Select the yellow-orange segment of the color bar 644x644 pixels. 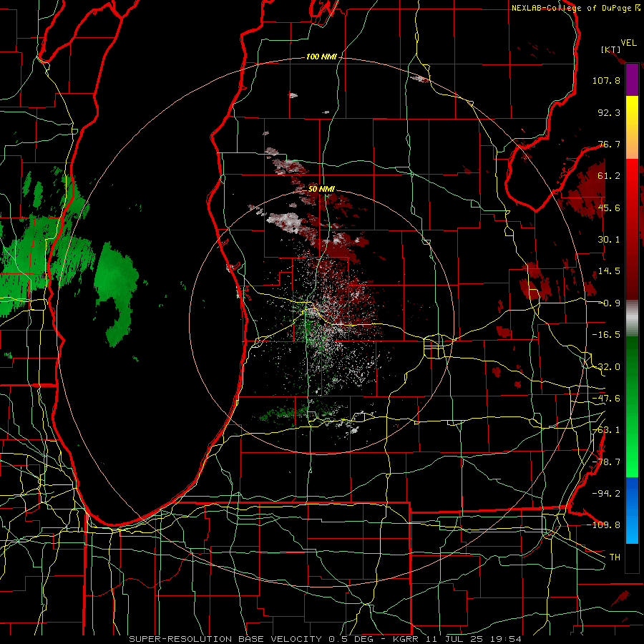pos(632,127)
